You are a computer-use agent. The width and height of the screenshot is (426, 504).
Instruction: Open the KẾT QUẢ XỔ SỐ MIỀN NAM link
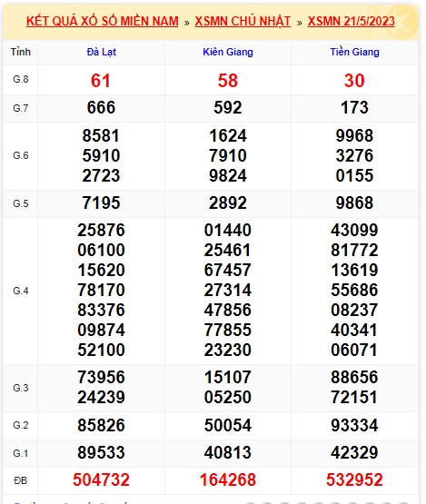(103, 21)
